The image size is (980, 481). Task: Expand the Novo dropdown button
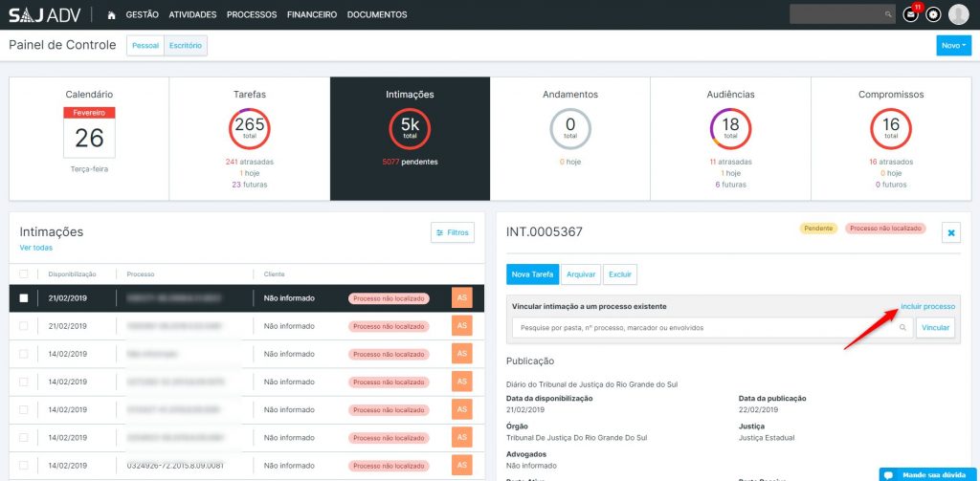tap(953, 45)
